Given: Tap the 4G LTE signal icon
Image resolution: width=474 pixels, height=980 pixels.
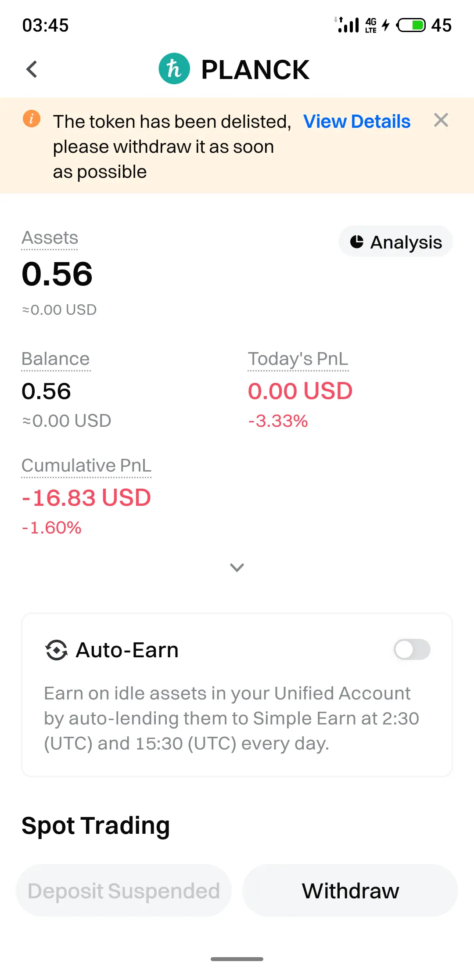Looking at the screenshot, I should click(371, 25).
